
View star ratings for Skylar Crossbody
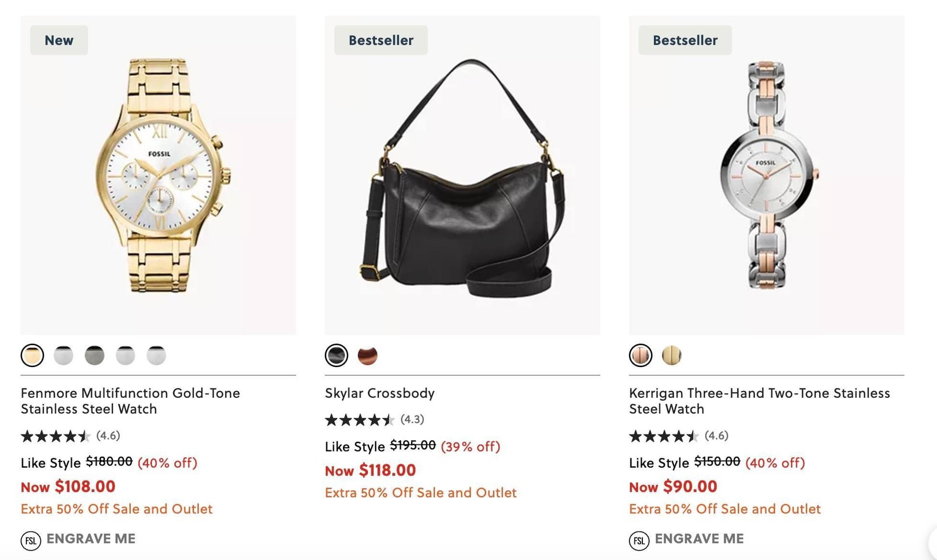pyautogui.click(x=359, y=419)
